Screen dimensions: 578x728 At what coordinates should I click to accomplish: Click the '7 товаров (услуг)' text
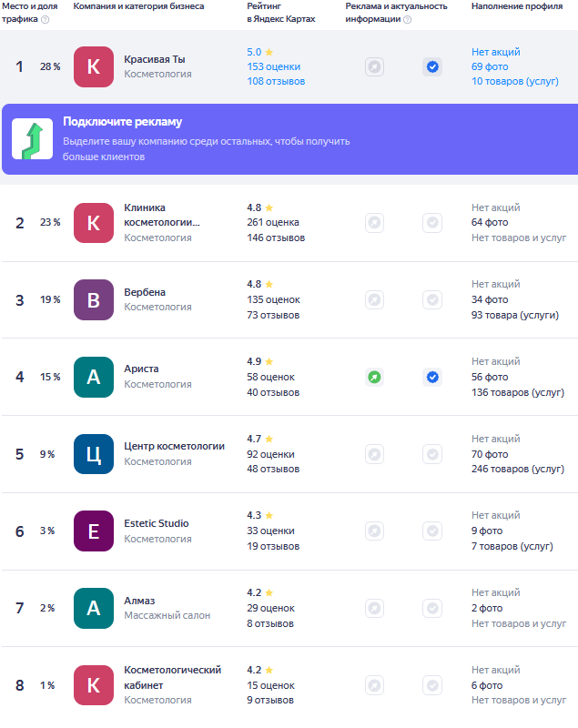(512, 547)
